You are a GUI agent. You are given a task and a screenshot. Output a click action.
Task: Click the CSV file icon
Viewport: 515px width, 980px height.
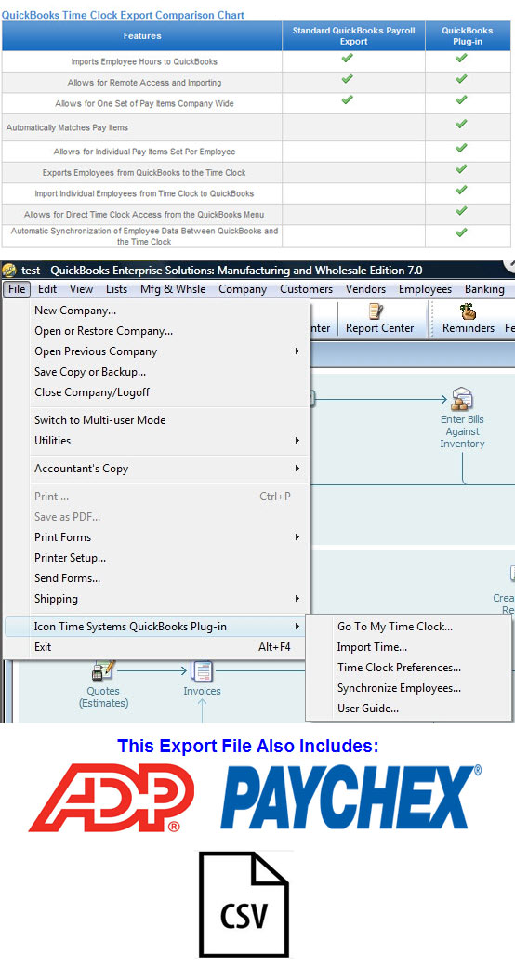click(244, 904)
